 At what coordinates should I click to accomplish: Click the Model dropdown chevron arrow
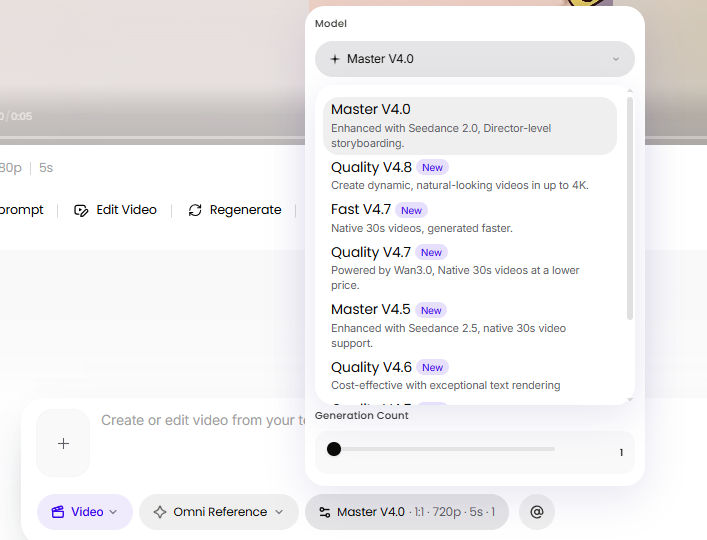coord(616,59)
